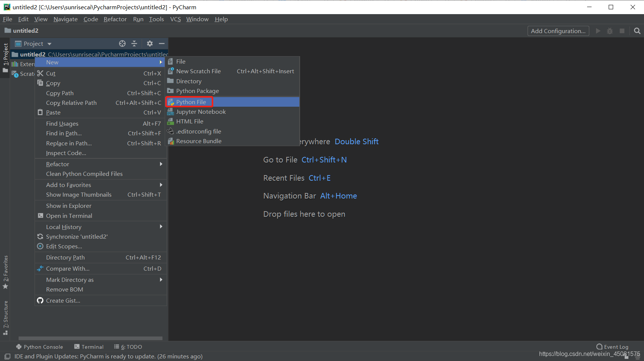Click the Project panel horizontal scrollbar
The image size is (644, 361).
[90, 338]
